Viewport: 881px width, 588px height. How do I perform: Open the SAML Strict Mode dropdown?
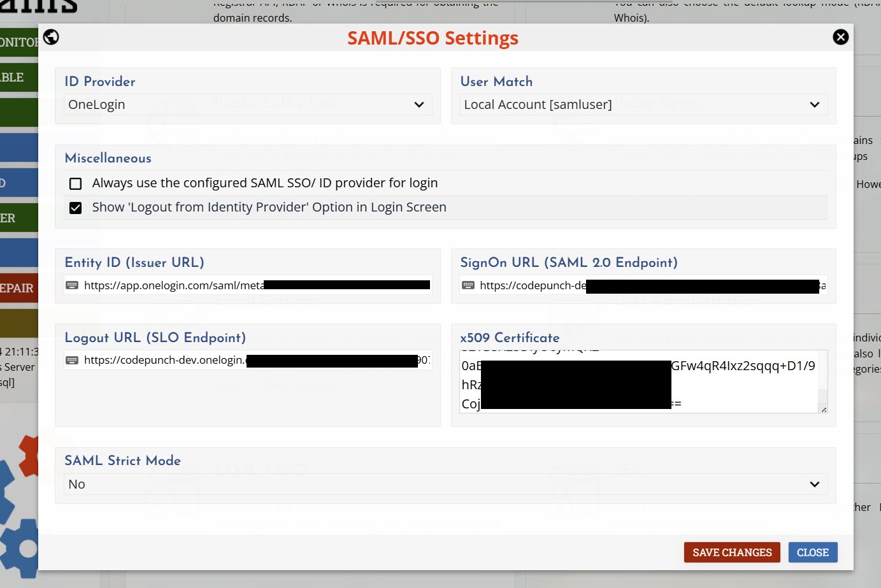[445, 484]
